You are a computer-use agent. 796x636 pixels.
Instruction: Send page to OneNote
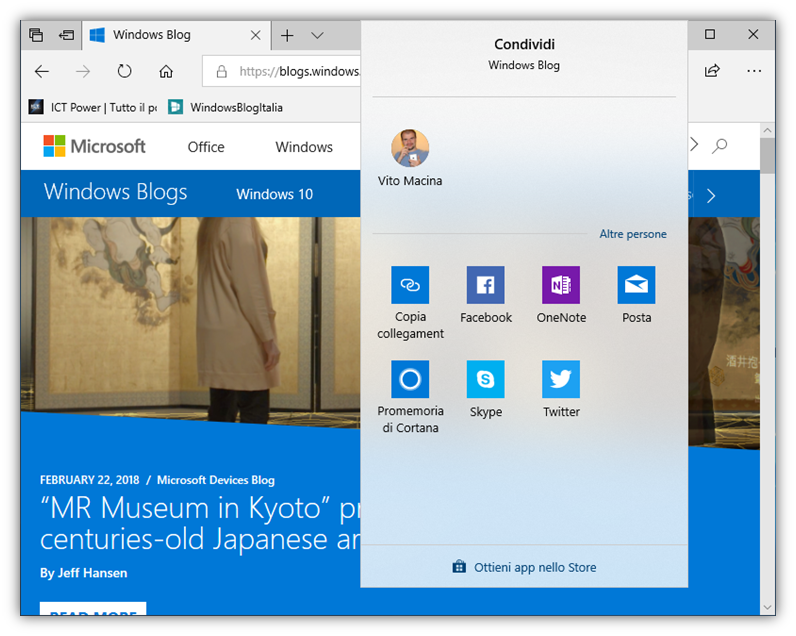(x=561, y=285)
